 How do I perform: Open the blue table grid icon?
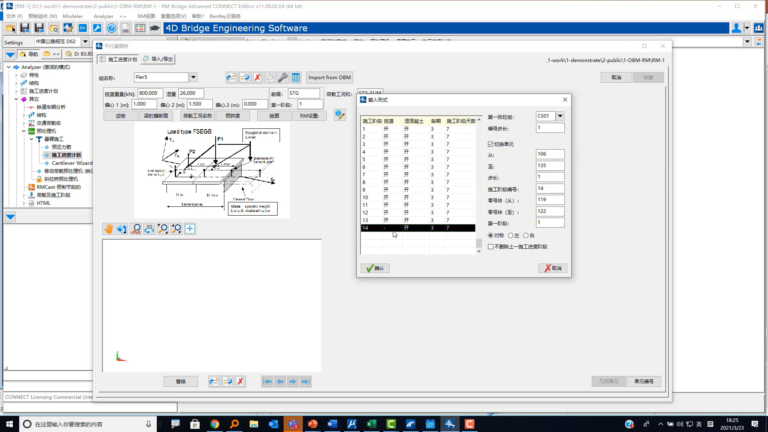(296, 77)
